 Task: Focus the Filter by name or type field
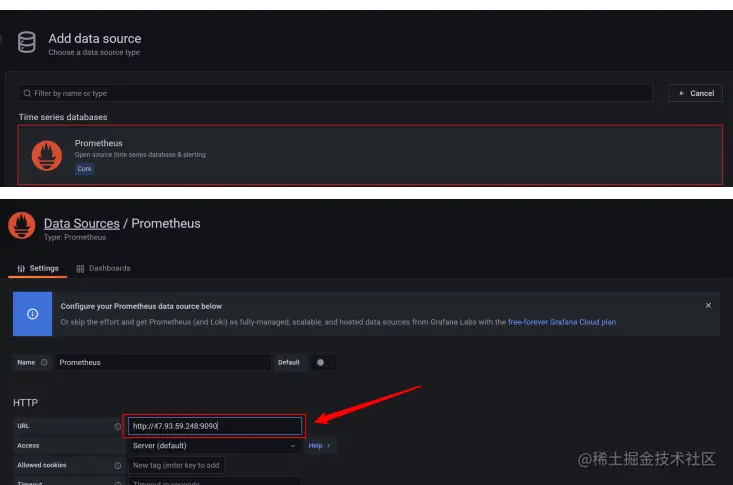pyautogui.click(x=336, y=94)
